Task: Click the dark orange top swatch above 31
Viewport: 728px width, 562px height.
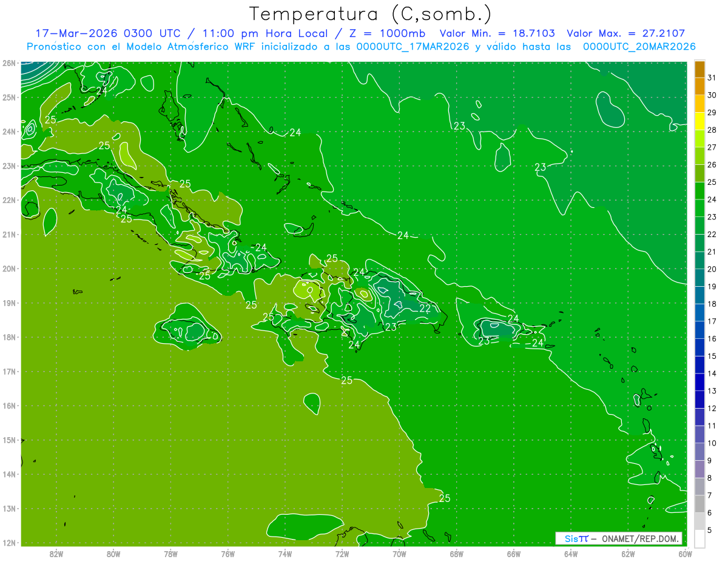Action: pos(699,69)
